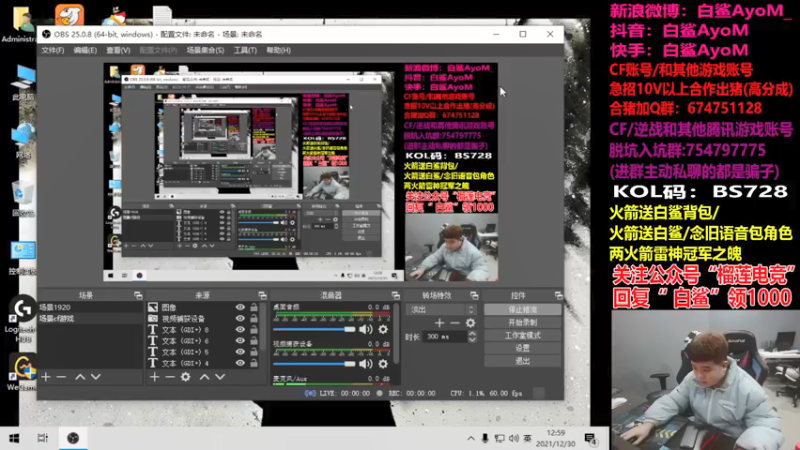Viewport: 800px width, 450px height.
Task: Hide 文本 (GDI+) 8 source
Action: [240, 330]
